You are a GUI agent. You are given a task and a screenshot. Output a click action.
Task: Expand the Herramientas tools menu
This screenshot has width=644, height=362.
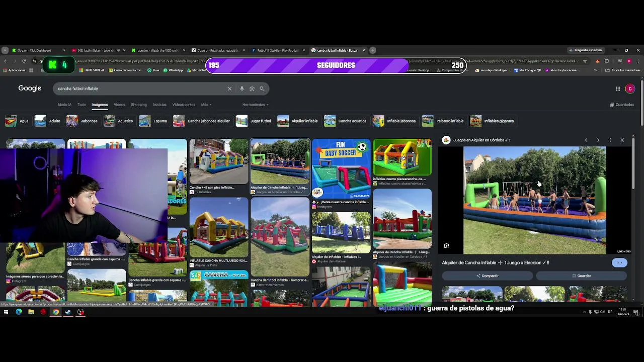click(255, 105)
